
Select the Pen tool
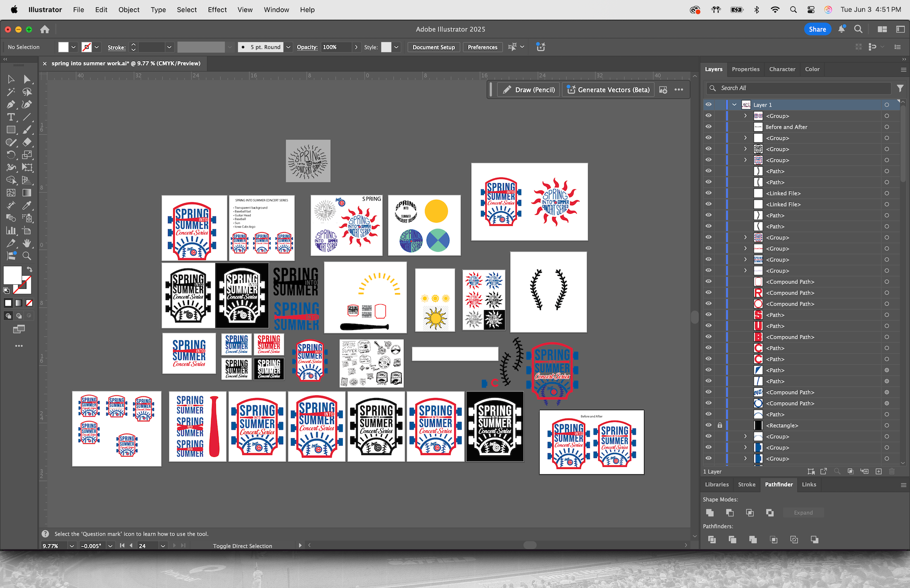11,105
